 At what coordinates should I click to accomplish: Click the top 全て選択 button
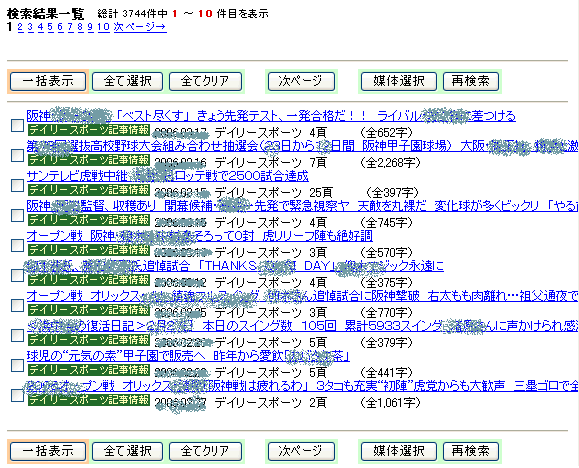click(127, 81)
